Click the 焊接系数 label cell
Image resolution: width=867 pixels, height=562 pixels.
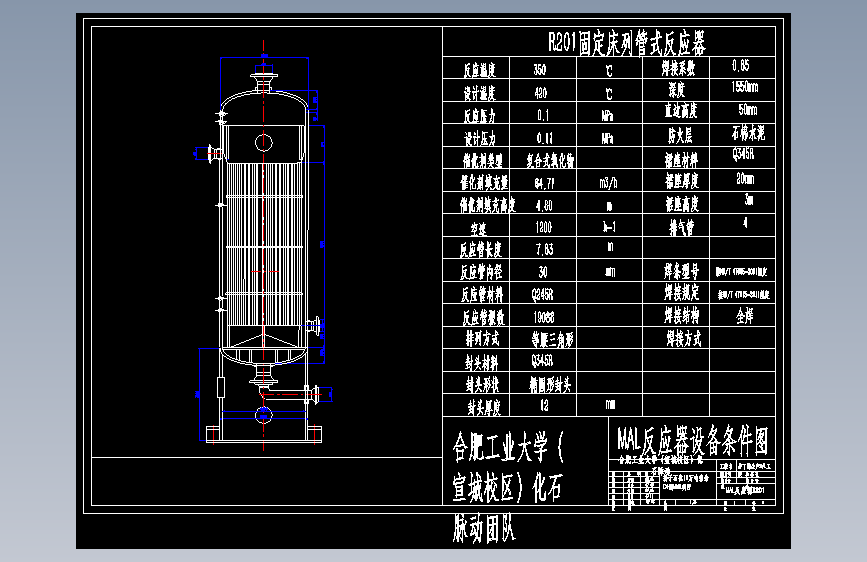point(678,69)
